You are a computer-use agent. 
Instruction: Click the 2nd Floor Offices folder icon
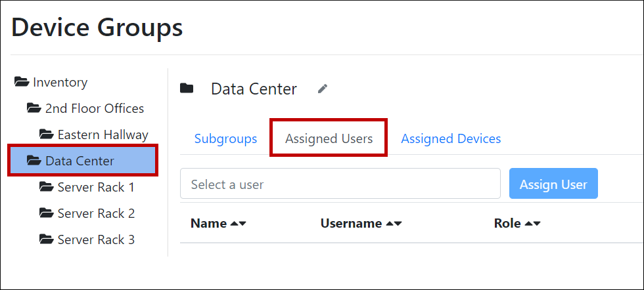click(34, 108)
